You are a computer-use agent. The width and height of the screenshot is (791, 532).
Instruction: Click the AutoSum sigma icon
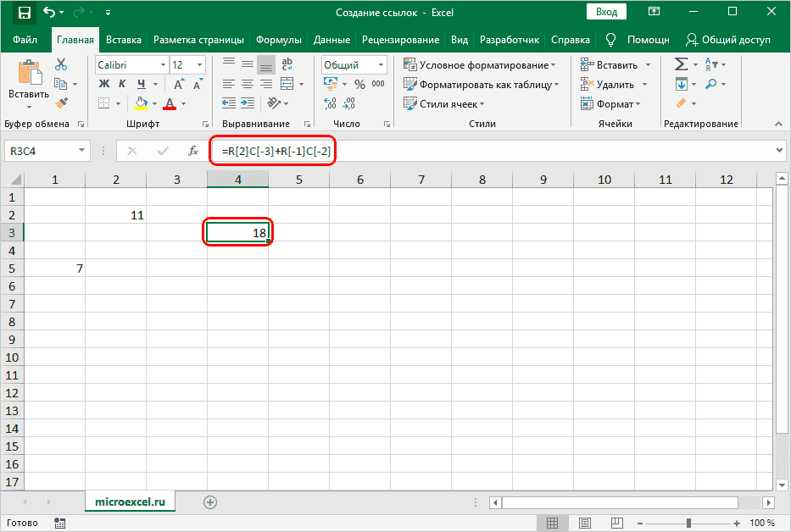(680, 64)
